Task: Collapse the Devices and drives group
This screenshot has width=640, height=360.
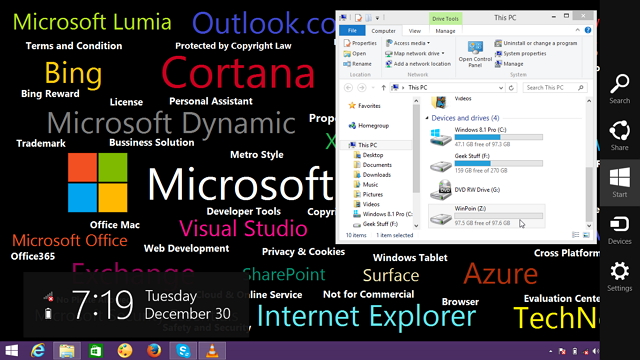Action: 427,118
